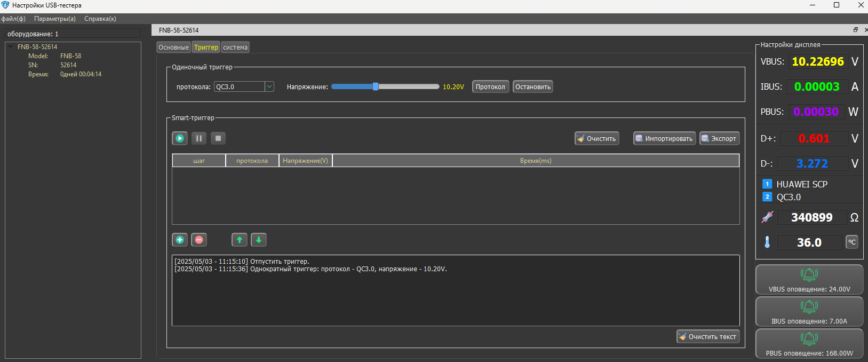This screenshot has width=868, height=362.
Task: Move trigger step up with green arrow
Action: click(240, 240)
